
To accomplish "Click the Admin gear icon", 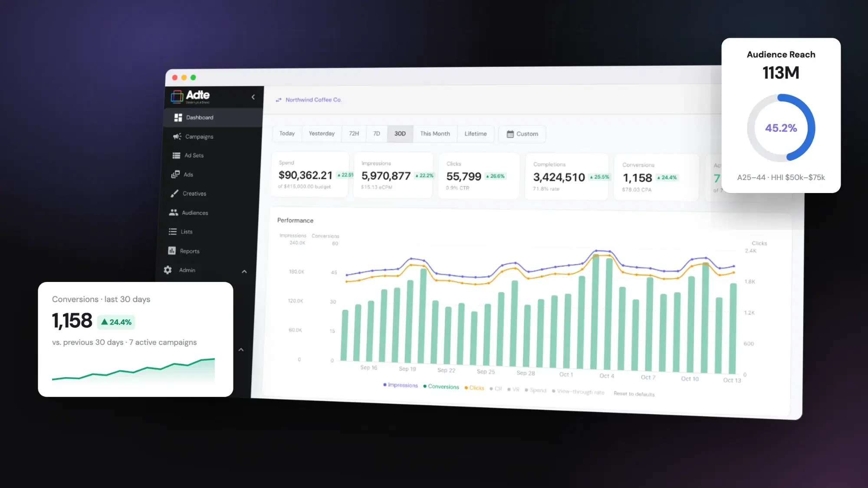I will point(168,270).
